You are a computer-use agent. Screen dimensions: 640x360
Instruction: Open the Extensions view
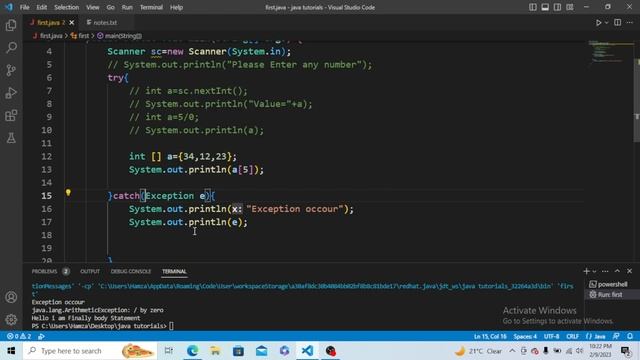pyautogui.click(x=11, y=116)
